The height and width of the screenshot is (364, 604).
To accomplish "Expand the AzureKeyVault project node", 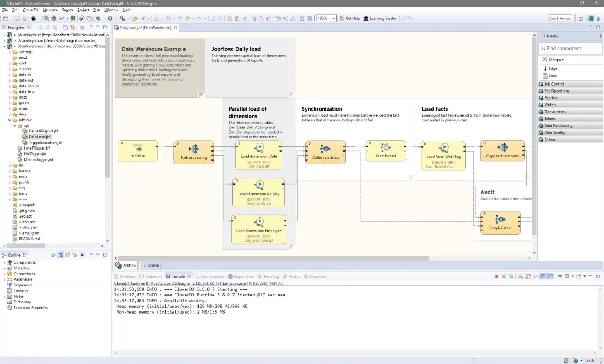I will click(x=4, y=35).
